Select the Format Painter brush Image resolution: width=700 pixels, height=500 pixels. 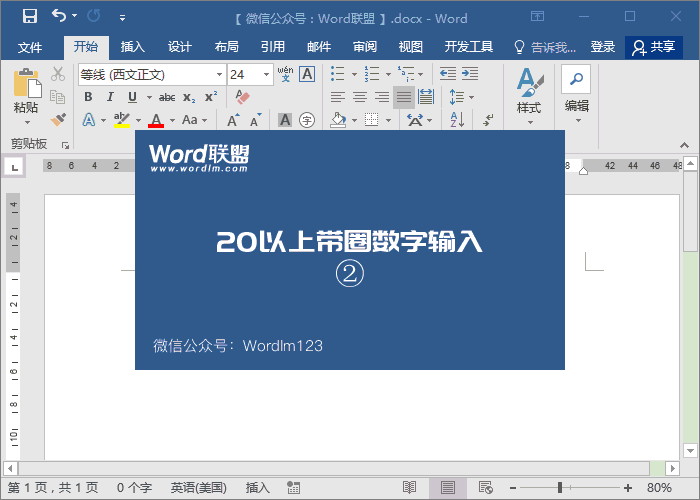pos(58,119)
